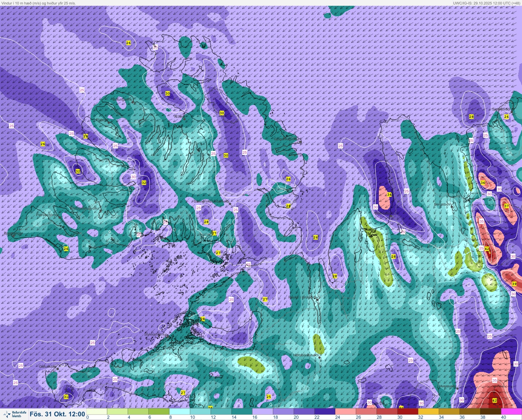Image resolution: width=522 pixels, height=420 pixels.
Task: Click the yellow gust value 36
Action: [x=483, y=183]
